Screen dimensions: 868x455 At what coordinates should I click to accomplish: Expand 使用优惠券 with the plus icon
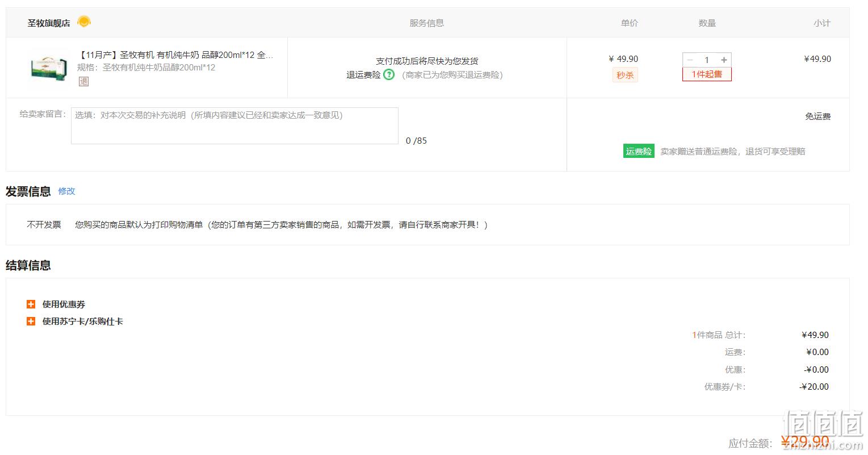[x=31, y=304]
